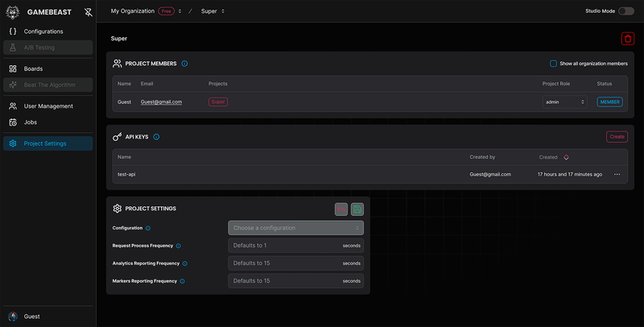This screenshot has height=327, width=644.
Task: Click the Guest name in members table
Action: coord(124,101)
